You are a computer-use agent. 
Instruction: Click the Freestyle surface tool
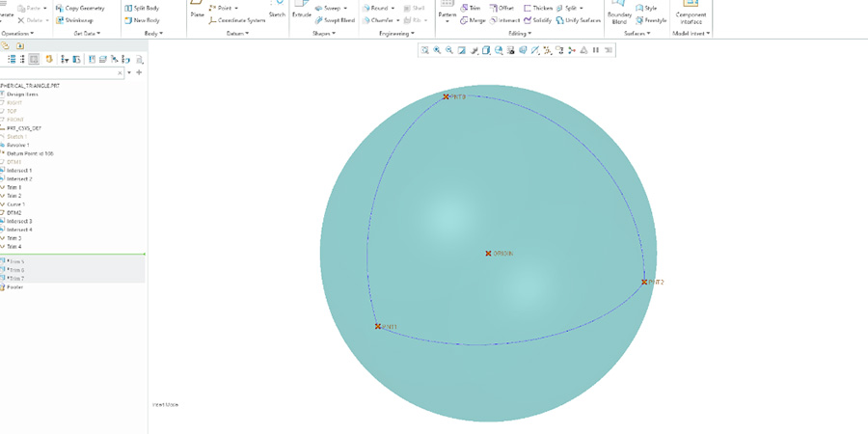[x=651, y=20]
